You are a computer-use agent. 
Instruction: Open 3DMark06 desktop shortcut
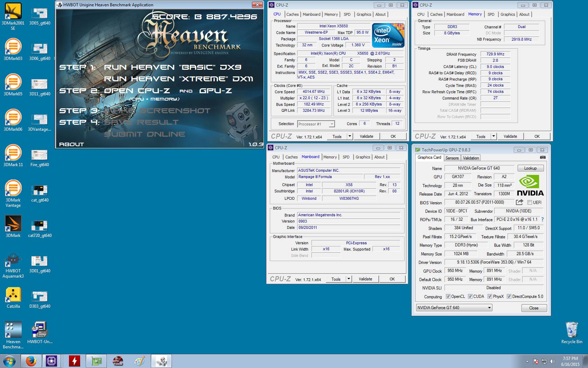pyautogui.click(x=13, y=120)
